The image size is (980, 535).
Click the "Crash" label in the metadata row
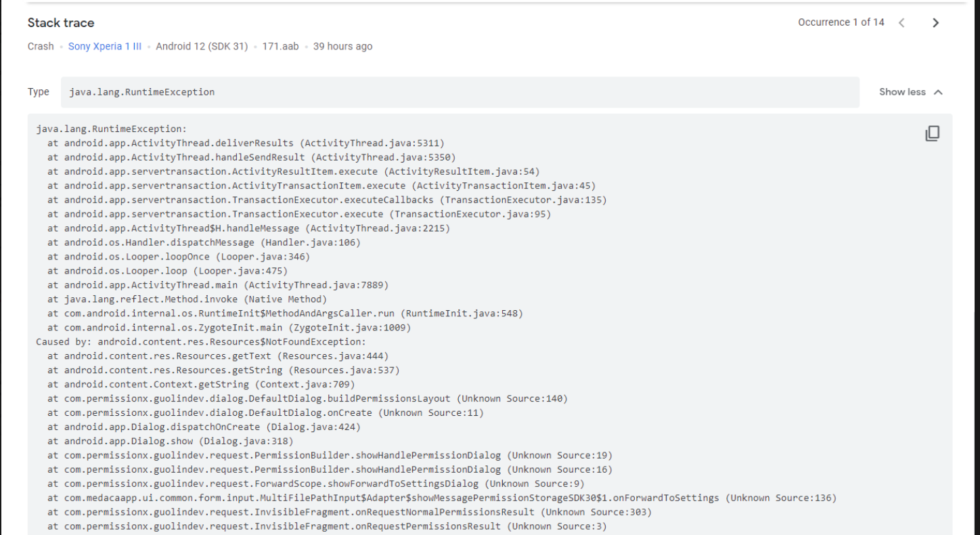(x=40, y=46)
